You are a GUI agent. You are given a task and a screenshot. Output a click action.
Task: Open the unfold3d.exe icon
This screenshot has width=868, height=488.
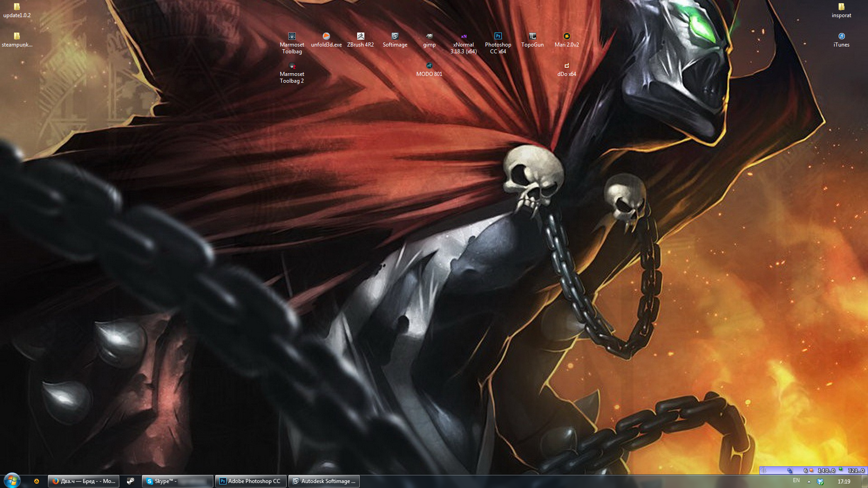click(326, 37)
